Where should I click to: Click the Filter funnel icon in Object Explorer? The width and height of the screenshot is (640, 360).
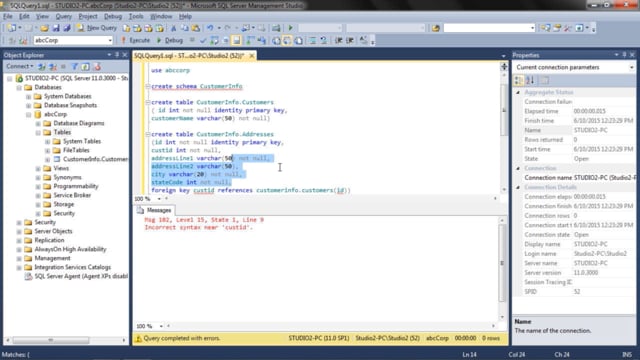(x=75, y=66)
